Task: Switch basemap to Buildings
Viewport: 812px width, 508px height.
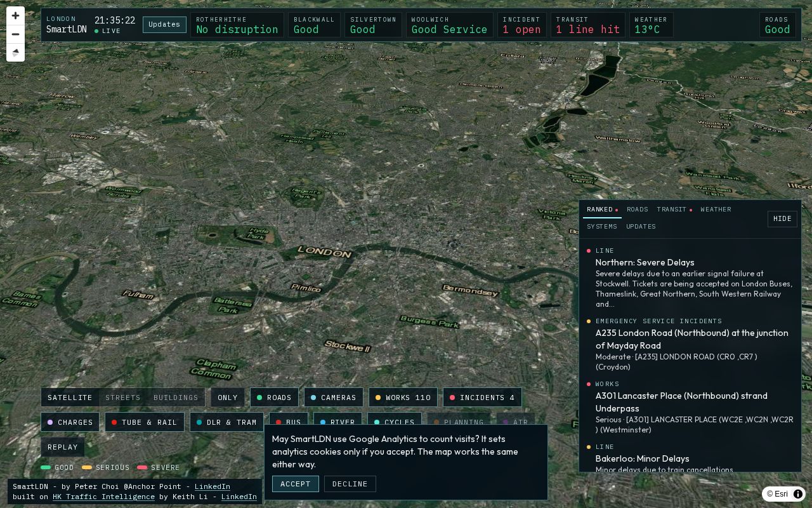Action: [x=176, y=398]
